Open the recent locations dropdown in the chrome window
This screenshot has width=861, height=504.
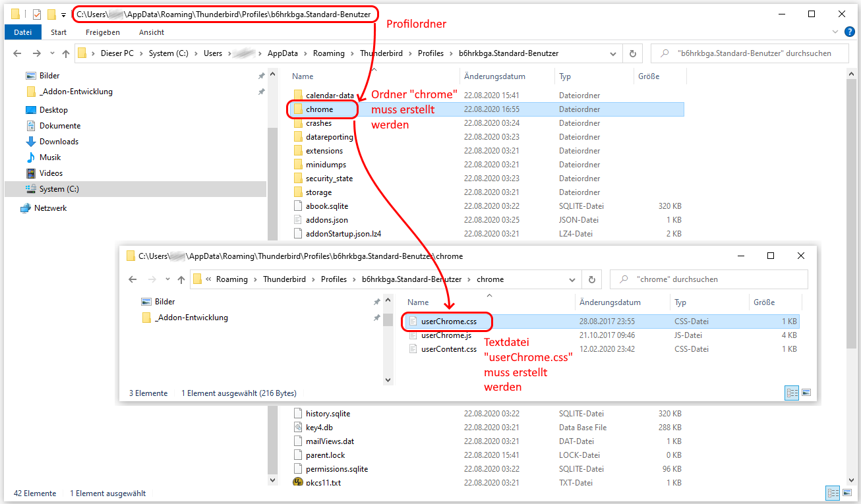coord(167,279)
